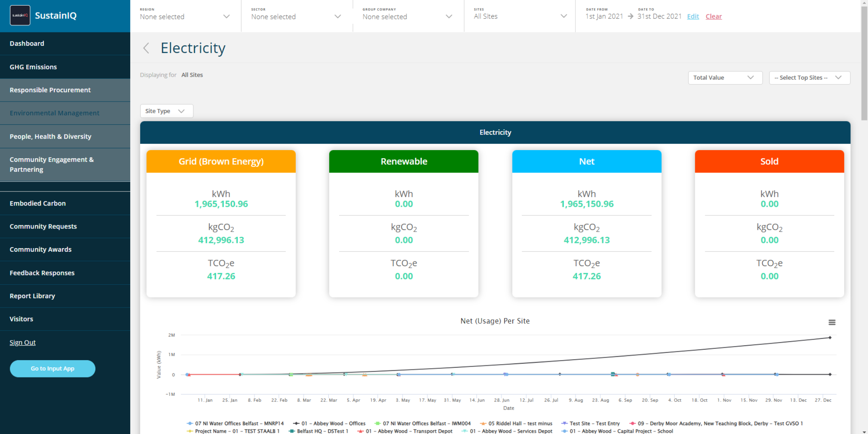Click the Dashboard sidebar icon
The height and width of the screenshot is (434, 868).
coord(27,44)
